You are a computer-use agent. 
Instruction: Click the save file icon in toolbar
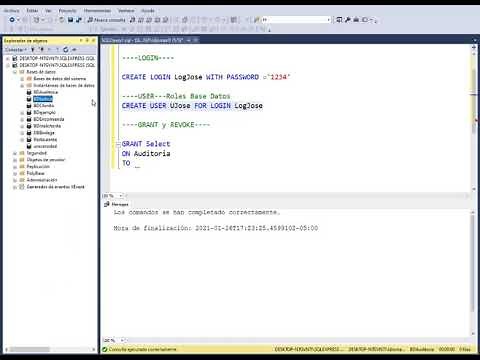(70, 20)
